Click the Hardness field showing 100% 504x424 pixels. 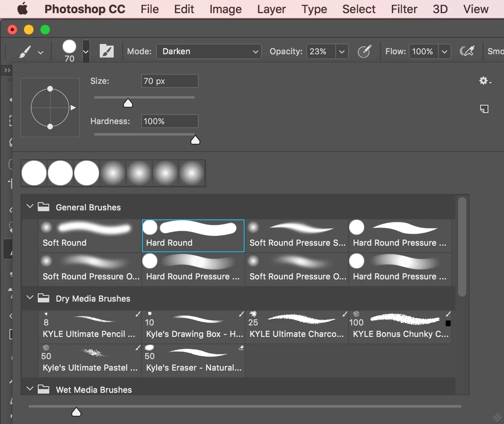[x=170, y=121]
